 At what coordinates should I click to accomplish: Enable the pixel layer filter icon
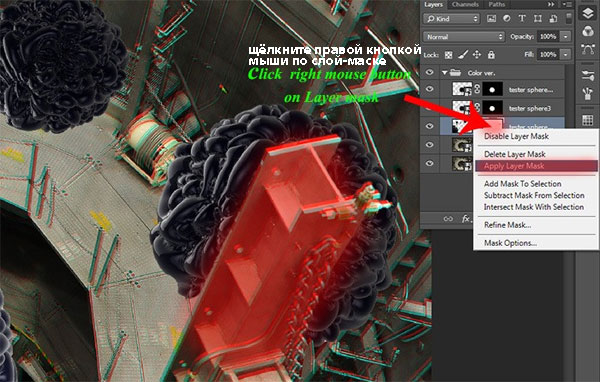[x=491, y=18]
